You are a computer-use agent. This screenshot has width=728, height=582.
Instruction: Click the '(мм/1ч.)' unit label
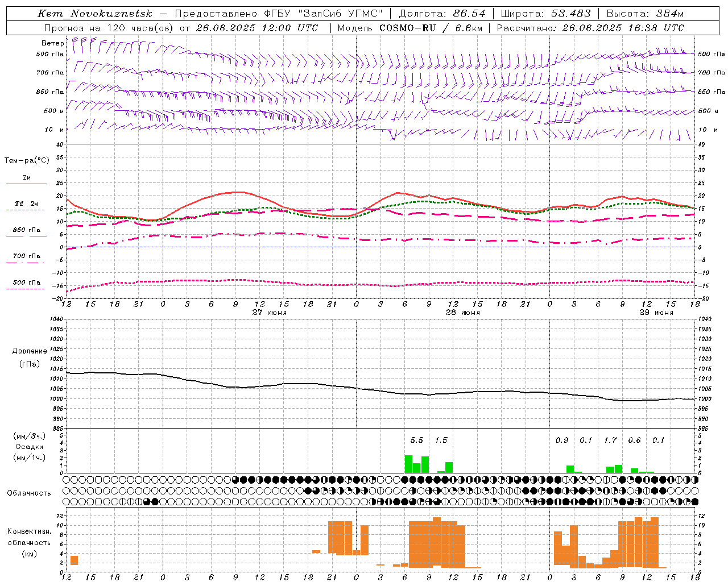point(29,458)
